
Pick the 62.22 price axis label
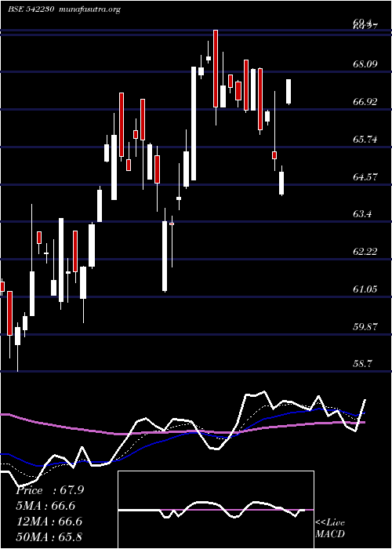tap(365, 251)
